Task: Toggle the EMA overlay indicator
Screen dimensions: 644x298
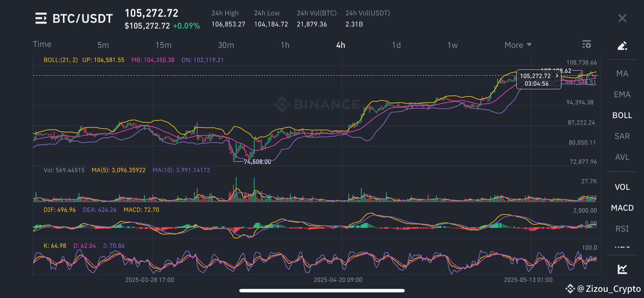Action: (622, 95)
